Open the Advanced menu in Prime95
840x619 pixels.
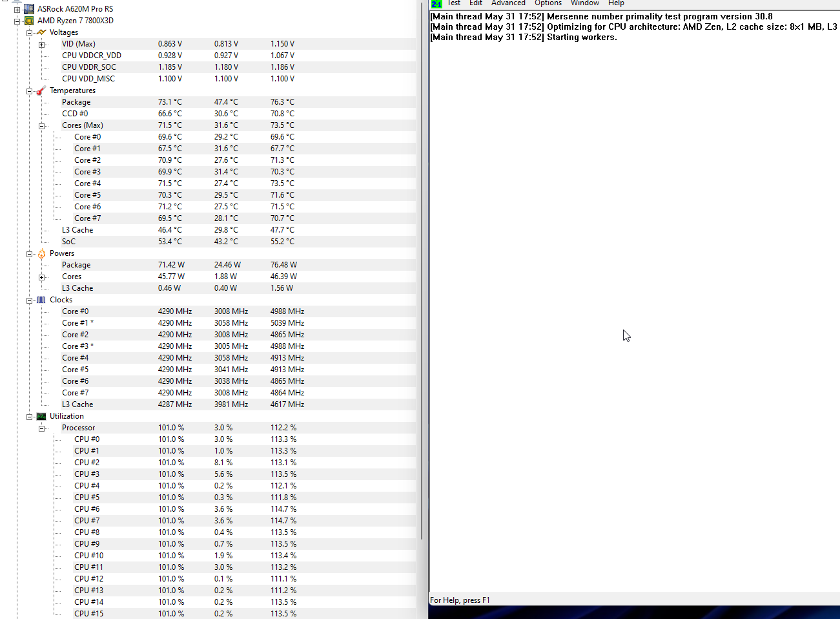(x=508, y=3)
